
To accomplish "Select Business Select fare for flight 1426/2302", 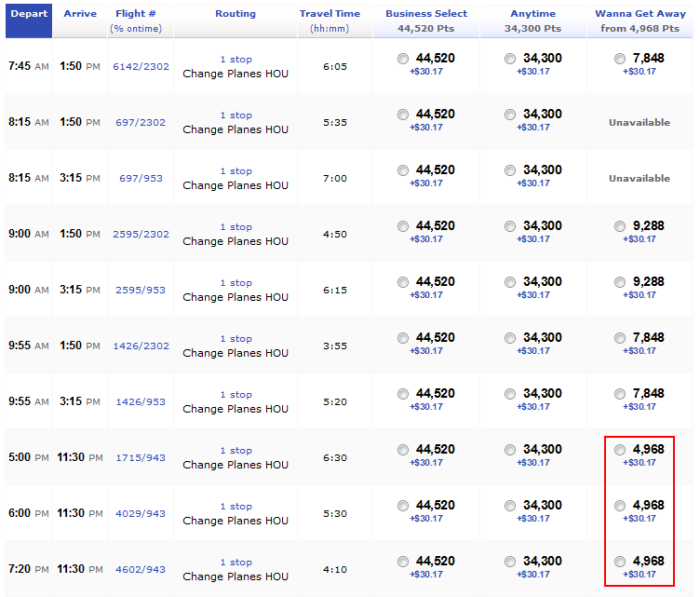I will click(x=403, y=338).
